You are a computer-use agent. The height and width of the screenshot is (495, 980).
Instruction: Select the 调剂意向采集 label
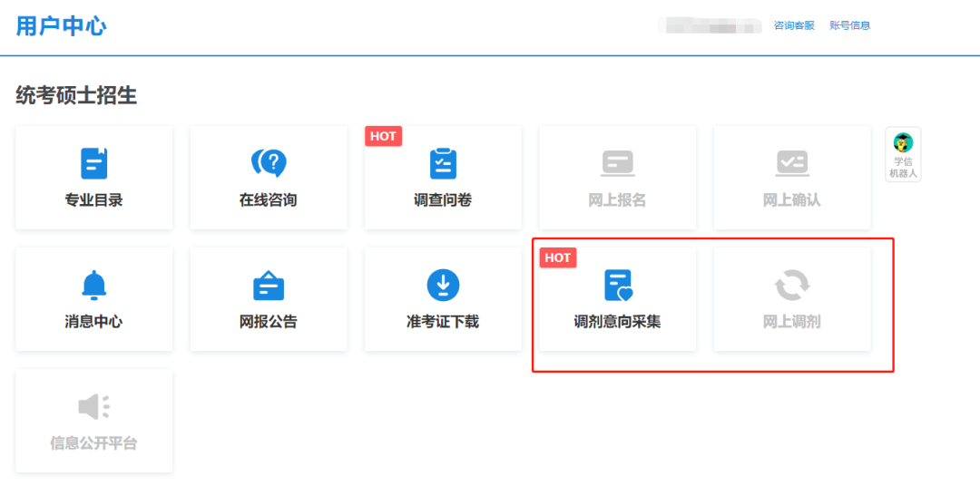click(618, 322)
